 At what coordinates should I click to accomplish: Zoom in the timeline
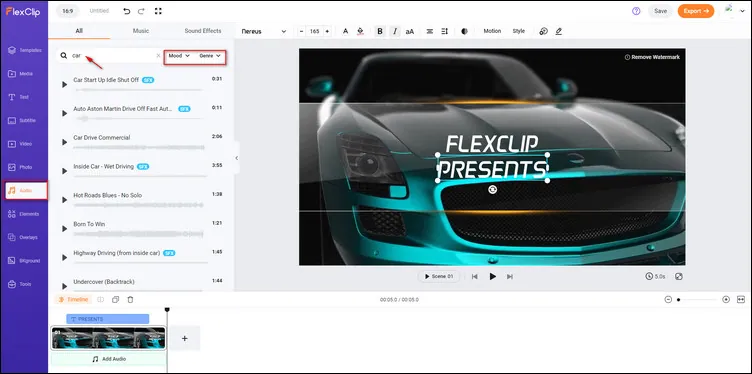click(x=726, y=300)
